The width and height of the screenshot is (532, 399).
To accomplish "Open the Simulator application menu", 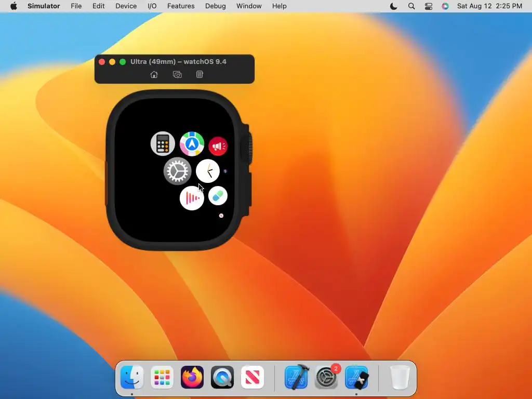I will tap(44, 6).
